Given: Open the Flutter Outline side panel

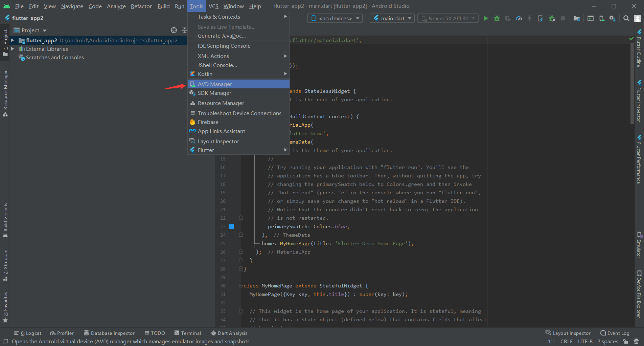Looking at the screenshot, I should [639, 48].
